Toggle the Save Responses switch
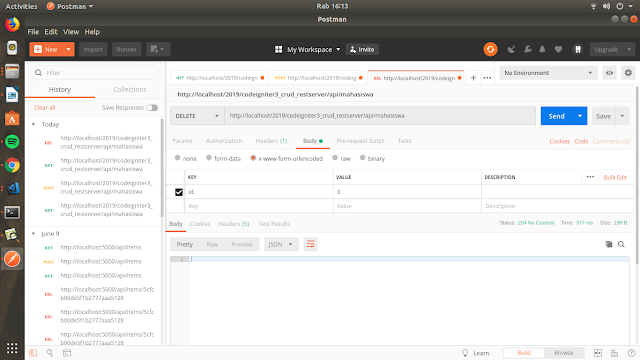This screenshot has height=360, width=640. (x=152, y=108)
